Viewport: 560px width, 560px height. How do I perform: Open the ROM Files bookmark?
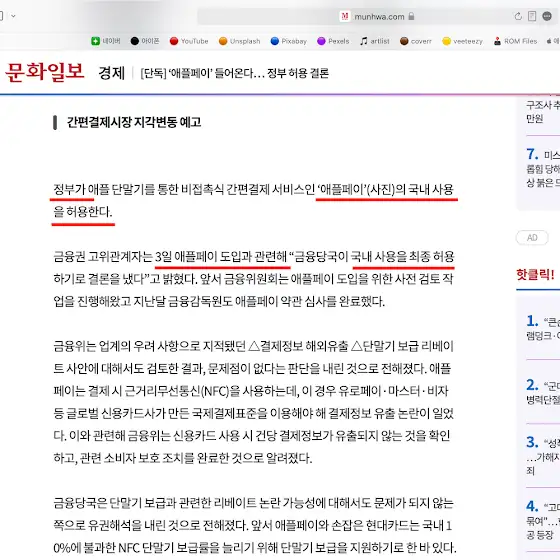tap(515, 41)
